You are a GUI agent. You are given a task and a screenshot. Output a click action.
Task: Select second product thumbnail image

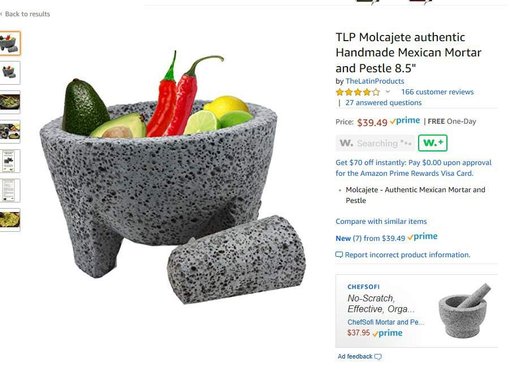tap(10, 73)
